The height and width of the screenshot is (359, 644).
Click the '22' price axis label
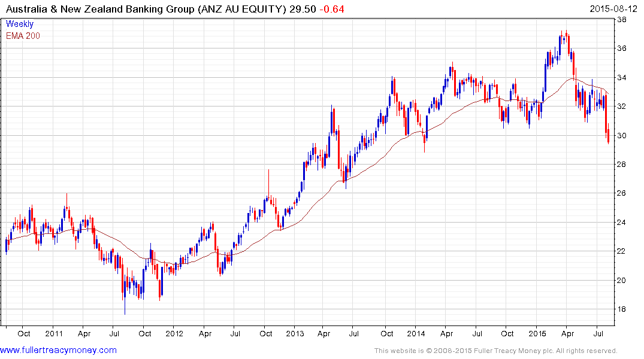tap(621, 251)
